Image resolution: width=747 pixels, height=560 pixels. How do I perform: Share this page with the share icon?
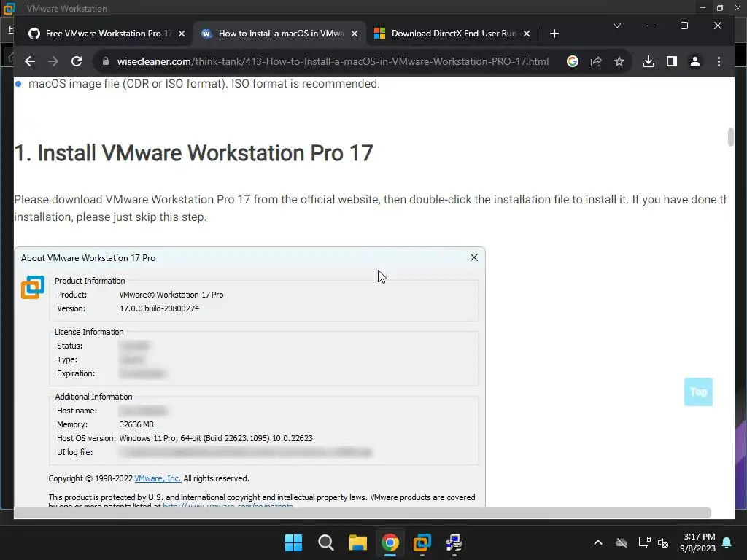[x=595, y=61]
